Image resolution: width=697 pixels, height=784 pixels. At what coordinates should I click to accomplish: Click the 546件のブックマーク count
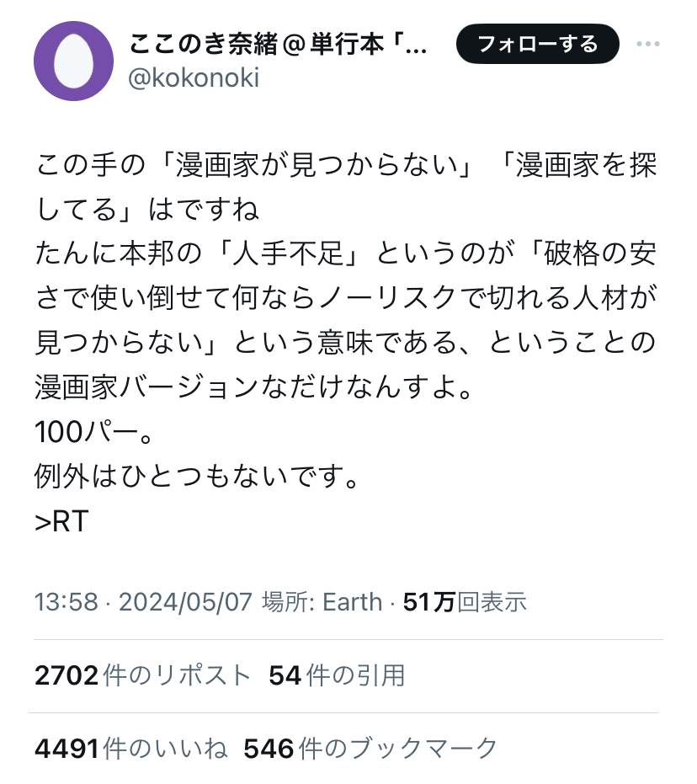370,747
